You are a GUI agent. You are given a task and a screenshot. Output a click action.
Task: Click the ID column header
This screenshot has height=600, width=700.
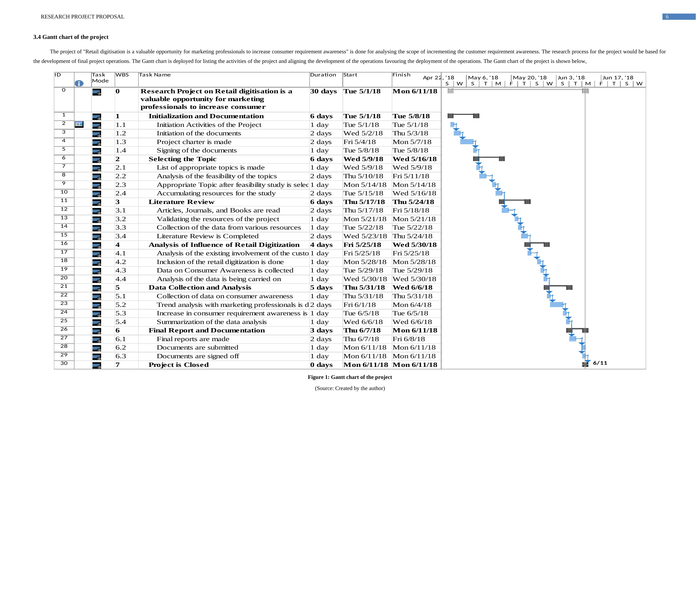click(58, 75)
